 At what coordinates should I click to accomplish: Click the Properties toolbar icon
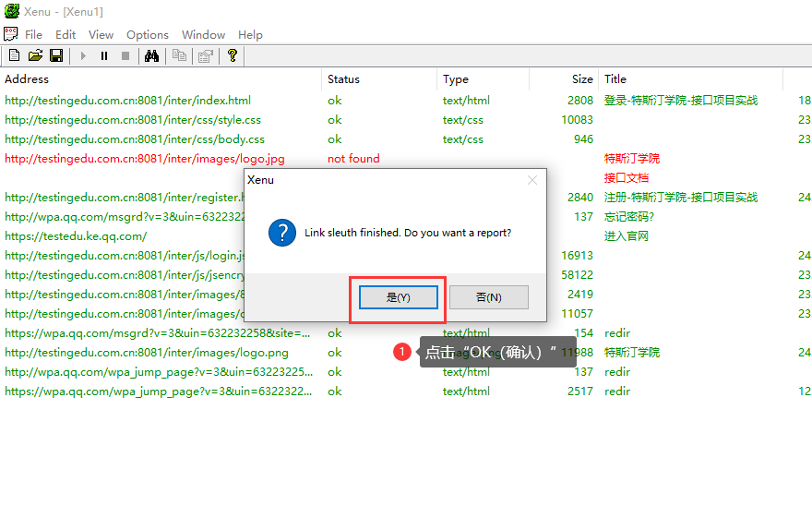206,55
